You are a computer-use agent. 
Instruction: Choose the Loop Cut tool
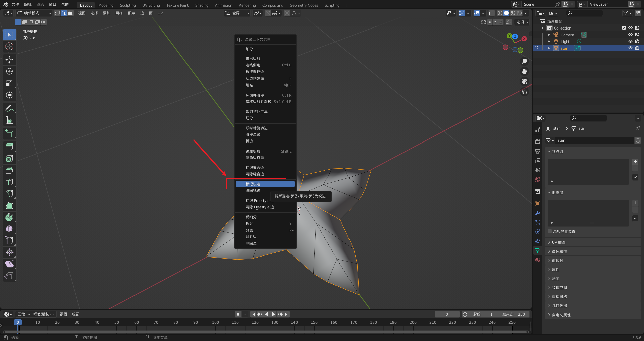tap(9, 182)
